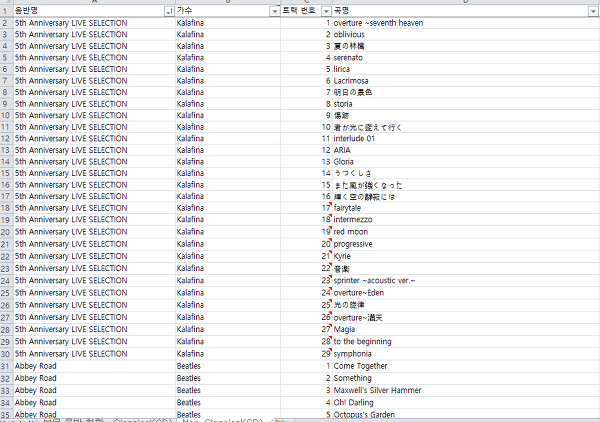Click the song cell 'Something'
The width and height of the screenshot is (600, 422).
point(465,378)
